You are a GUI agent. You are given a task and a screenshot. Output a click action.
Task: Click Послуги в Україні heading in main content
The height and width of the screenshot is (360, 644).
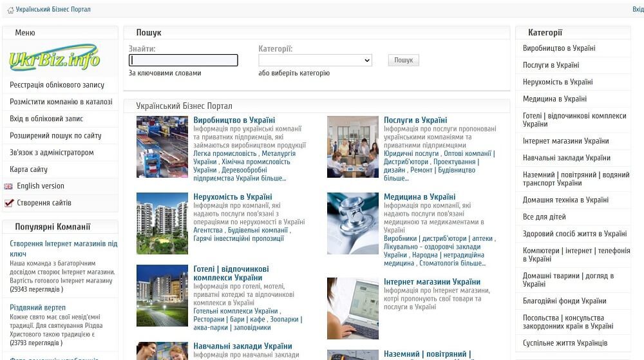[415, 120]
